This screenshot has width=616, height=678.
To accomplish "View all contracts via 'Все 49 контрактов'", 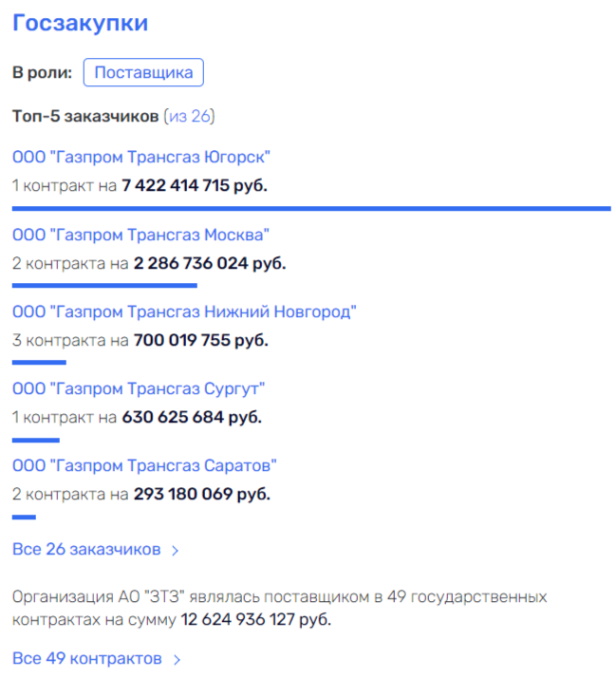I will [x=86, y=658].
